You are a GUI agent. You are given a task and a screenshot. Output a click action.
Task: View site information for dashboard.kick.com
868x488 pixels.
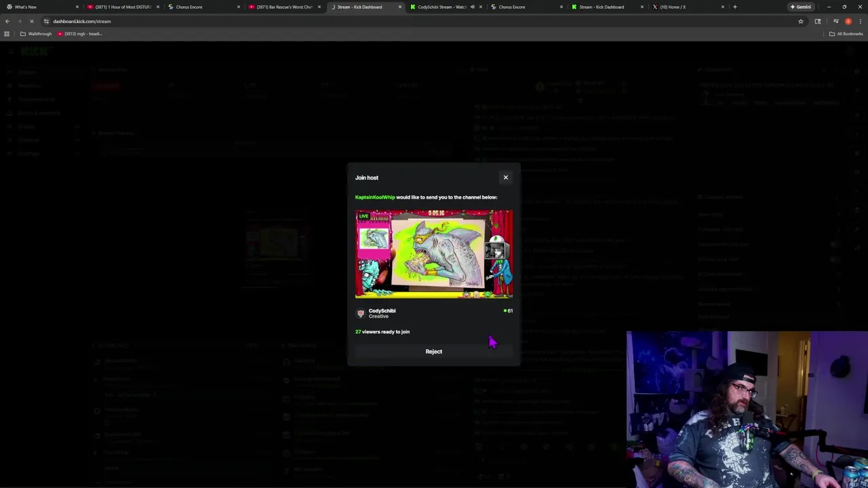46,21
